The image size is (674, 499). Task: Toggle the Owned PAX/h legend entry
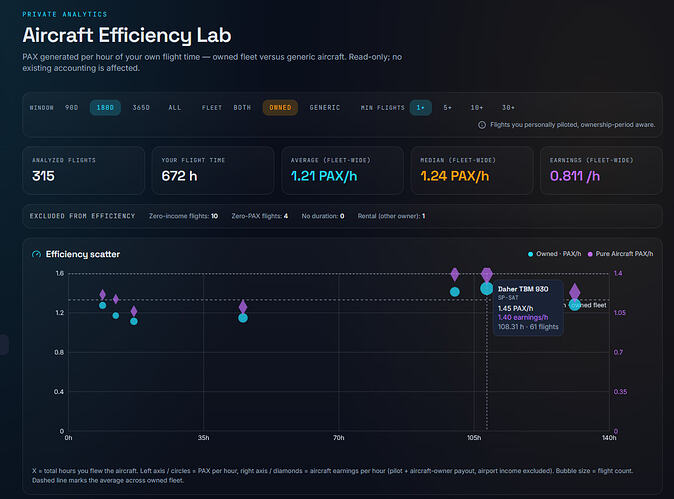point(555,254)
